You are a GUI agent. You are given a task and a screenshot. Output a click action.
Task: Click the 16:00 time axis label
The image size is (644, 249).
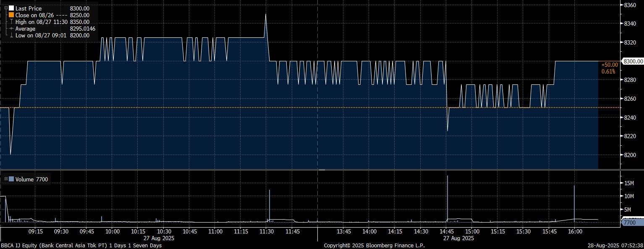tap(575, 231)
